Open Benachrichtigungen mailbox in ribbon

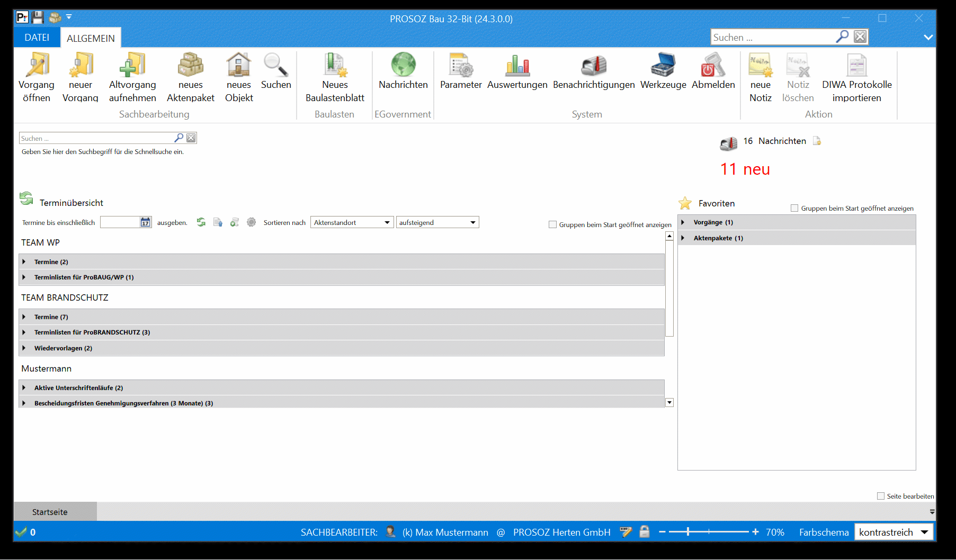[594, 71]
